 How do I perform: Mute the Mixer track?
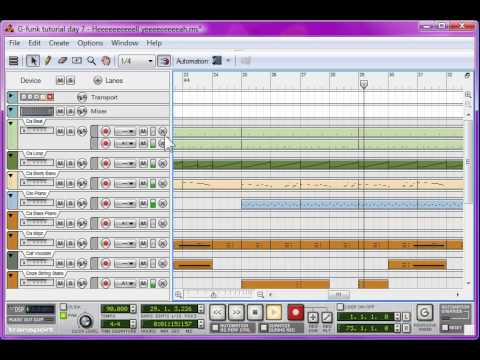(60, 111)
